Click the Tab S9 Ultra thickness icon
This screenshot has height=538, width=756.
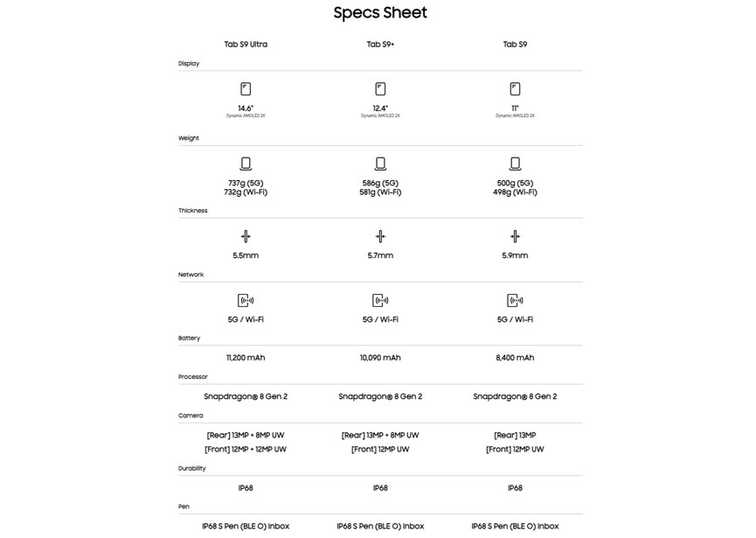246,236
